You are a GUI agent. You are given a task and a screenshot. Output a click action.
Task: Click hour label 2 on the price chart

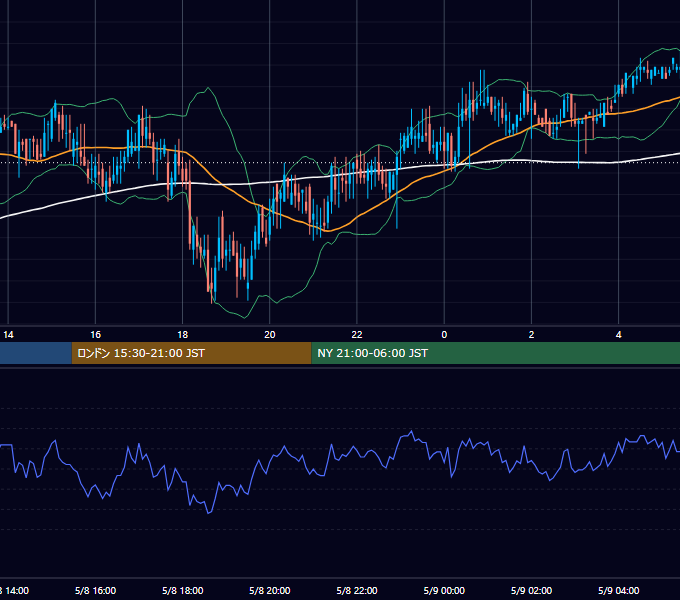coord(531,335)
